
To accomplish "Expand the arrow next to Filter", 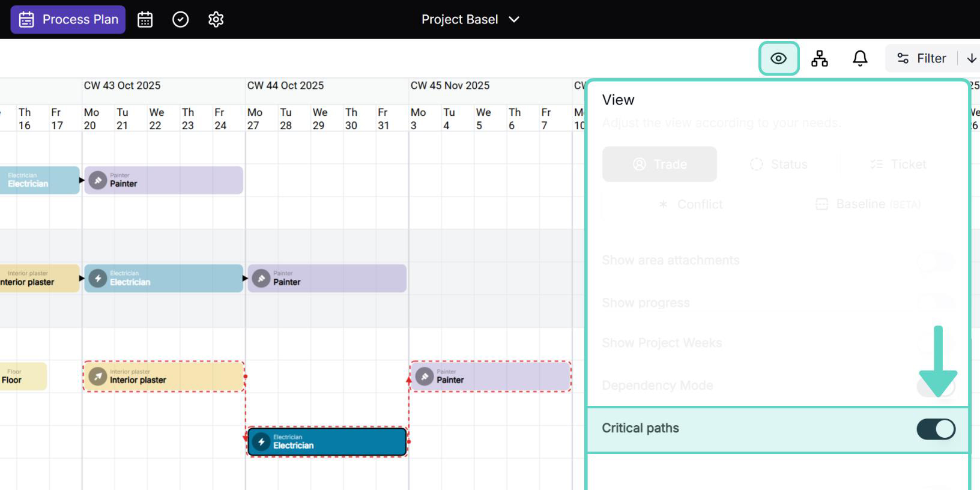I will pos(971,58).
